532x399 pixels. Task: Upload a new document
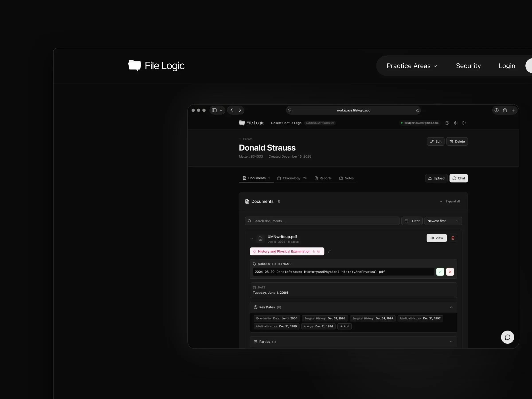click(436, 178)
